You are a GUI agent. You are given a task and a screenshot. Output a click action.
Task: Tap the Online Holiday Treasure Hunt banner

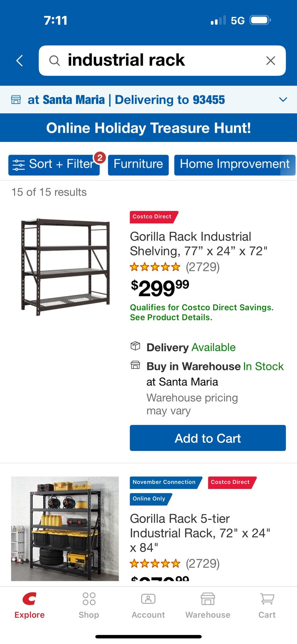148,128
